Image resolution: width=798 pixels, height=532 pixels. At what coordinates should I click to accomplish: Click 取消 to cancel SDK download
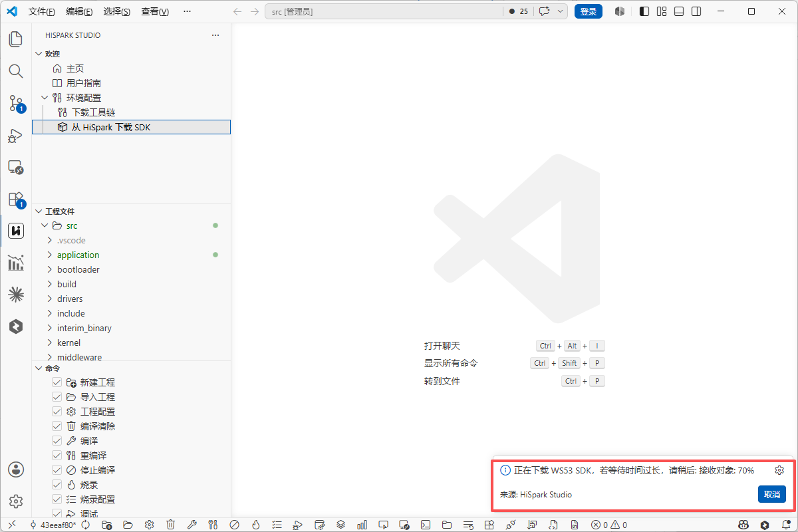pyautogui.click(x=772, y=494)
